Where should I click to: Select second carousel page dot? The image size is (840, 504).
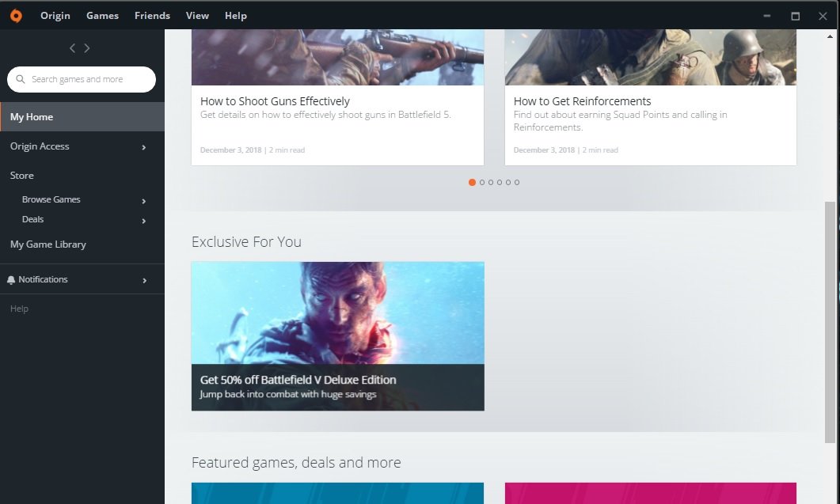(x=482, y=182)
